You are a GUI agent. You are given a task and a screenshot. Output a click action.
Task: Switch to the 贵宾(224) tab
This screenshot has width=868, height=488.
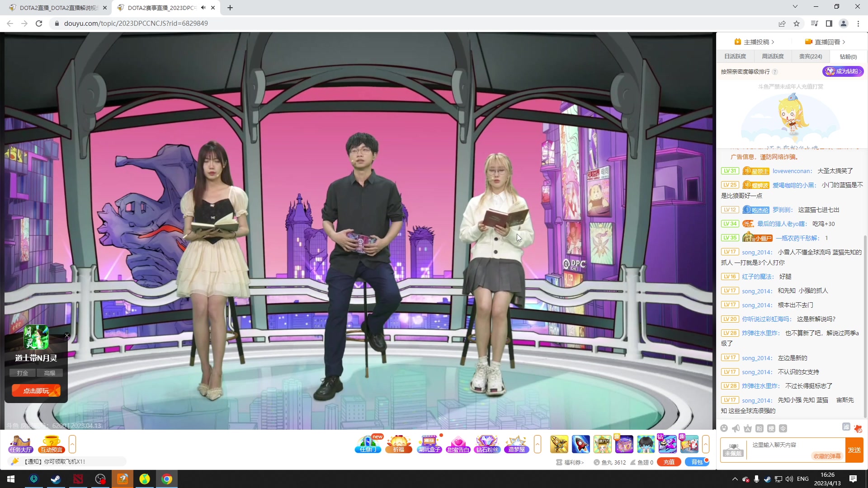click(x=811, y=56)
